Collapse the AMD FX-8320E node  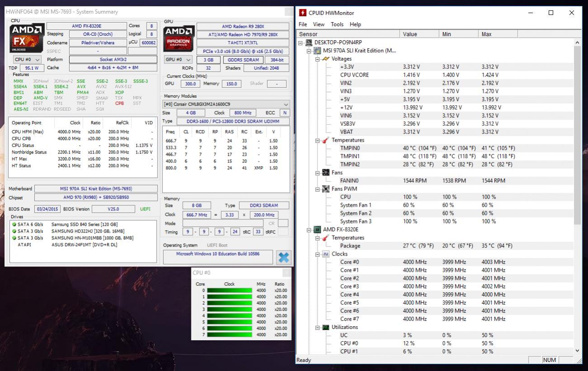tap(309, 230)
